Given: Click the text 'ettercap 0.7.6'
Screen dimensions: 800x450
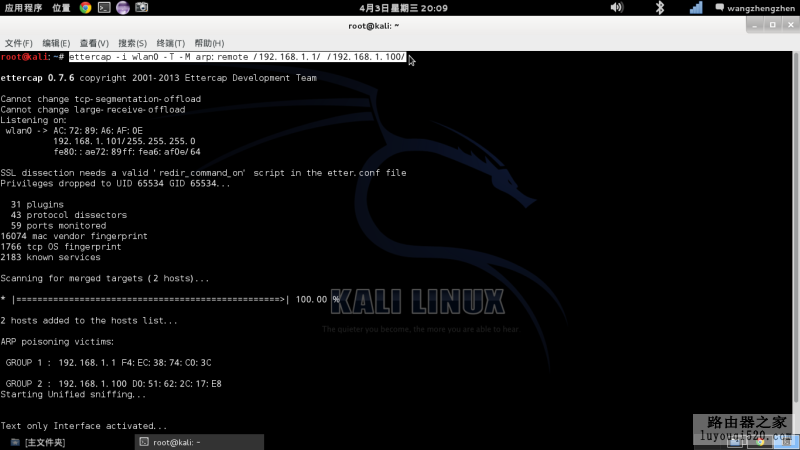Looking at the screenshot, I should click(x=37, y=78).
